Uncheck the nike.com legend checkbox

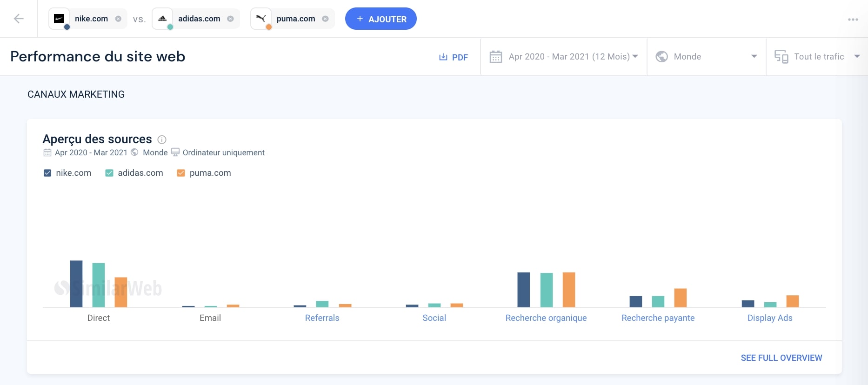tap(47, 173)
